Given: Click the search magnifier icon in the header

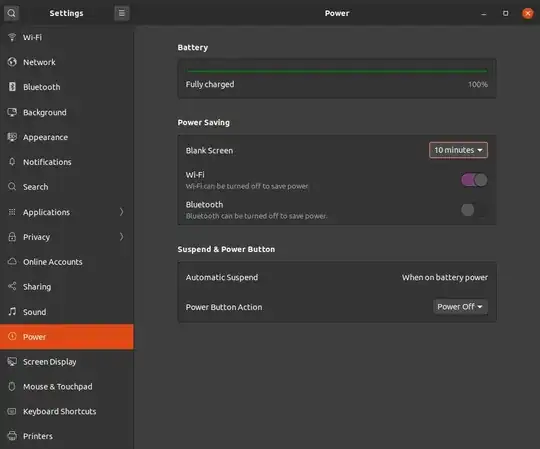Looking at the screenshot, I should (x=11, y=13).
